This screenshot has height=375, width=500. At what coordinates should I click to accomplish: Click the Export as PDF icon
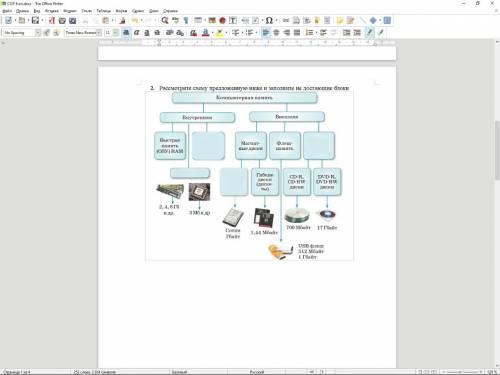52,20
